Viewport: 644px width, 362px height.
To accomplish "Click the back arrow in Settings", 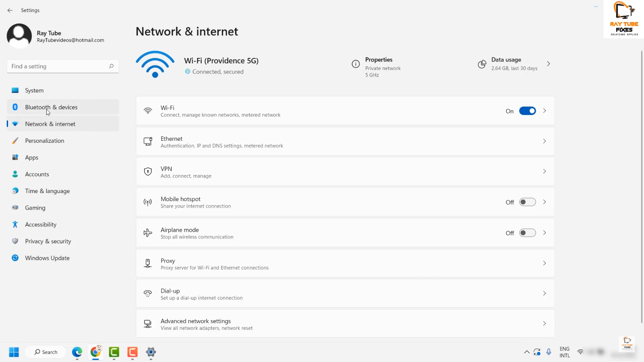I will [10, 10].
